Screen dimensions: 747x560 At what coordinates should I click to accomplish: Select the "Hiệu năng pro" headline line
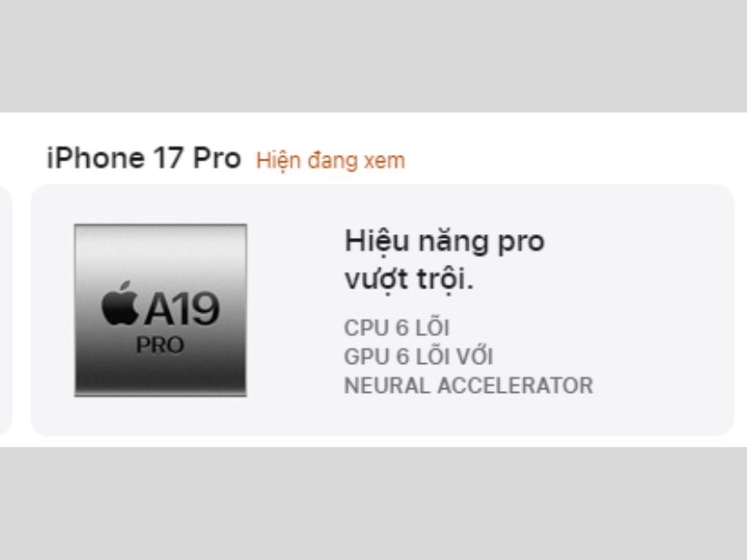[444, 241]
